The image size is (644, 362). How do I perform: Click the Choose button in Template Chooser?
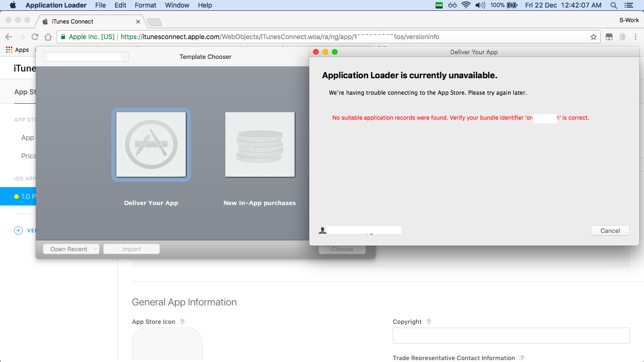(342, 249)
